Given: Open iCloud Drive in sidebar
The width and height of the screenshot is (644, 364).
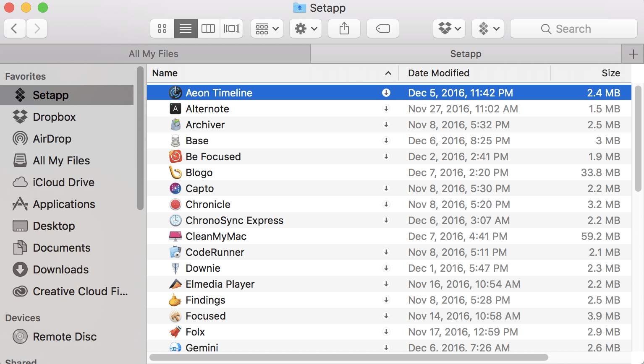Looking at the screenshot, I should (x=67, y=182).
